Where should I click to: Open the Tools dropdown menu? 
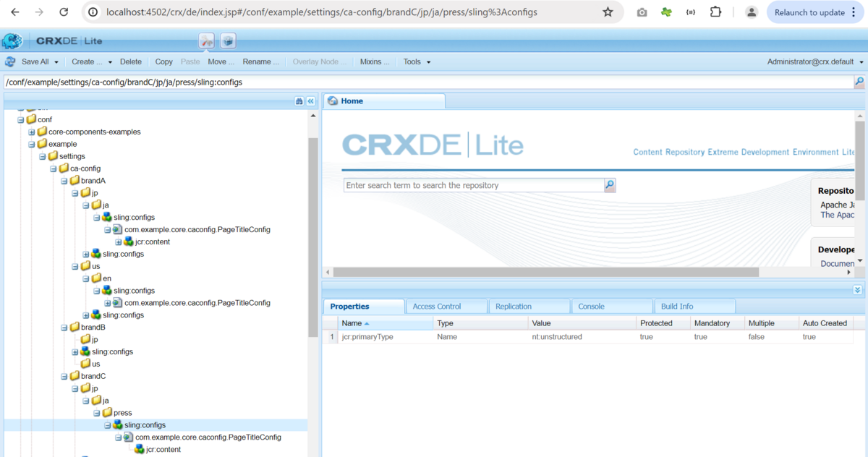coord(417,62)
